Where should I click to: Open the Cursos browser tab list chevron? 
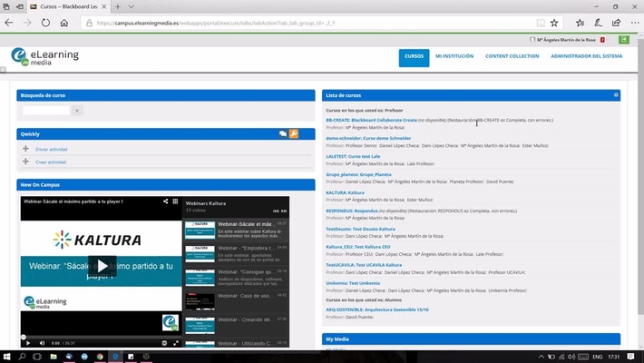pyautogui.click(x=131, y=6)
